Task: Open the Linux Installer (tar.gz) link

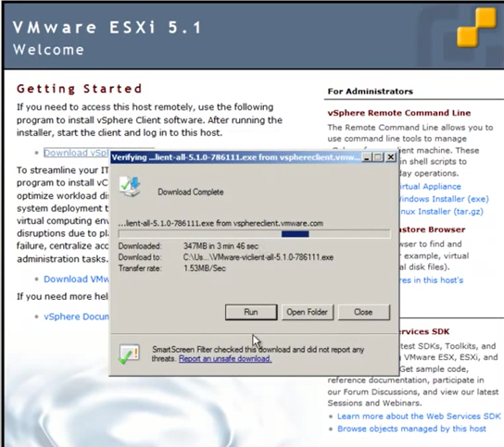Action: click(x=441, y=212)
